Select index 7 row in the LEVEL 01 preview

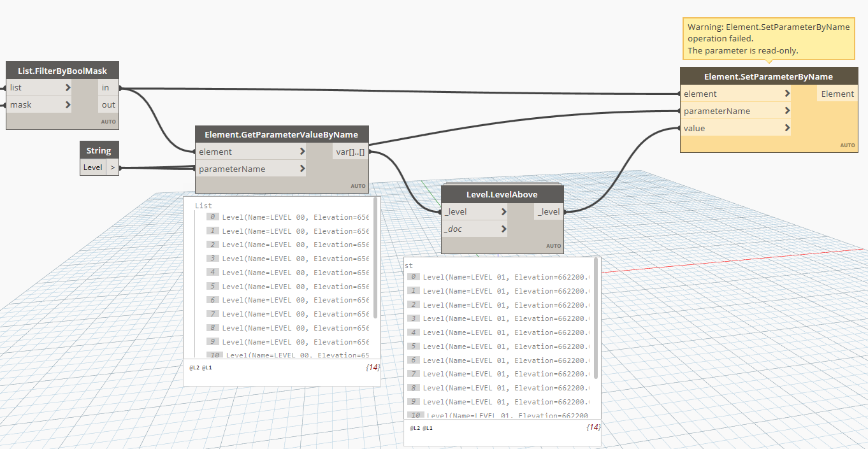pos(499,374)
